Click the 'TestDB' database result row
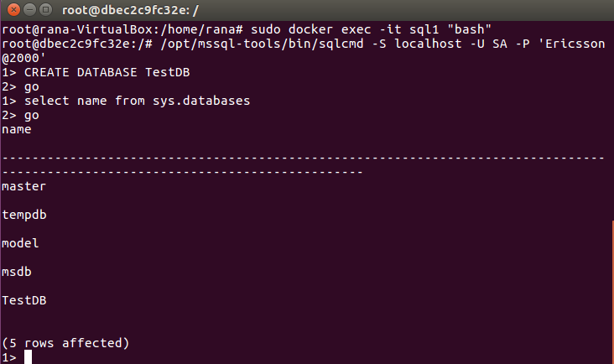Image resolution: width=614 pixels, height=364 pixels. tap(23, 300)
